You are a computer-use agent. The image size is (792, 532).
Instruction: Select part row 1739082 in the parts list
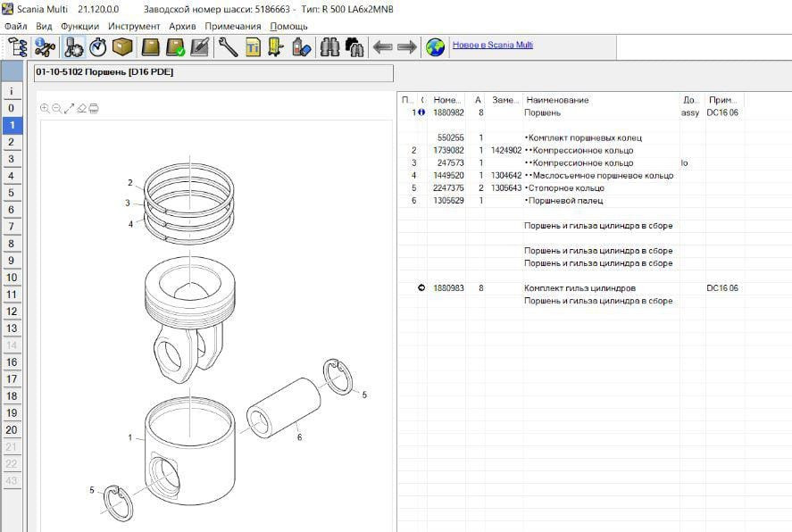[449, 151]
